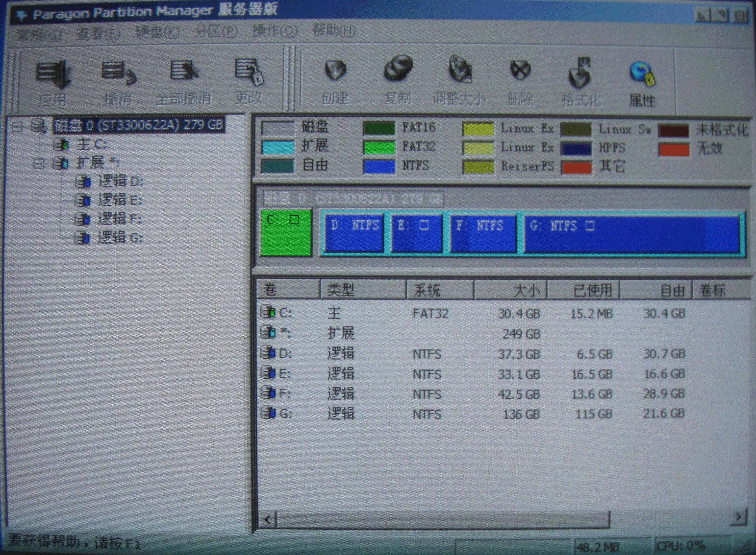Select the 逻辑 E: drive icon in tree
Image resolution: width=756 pixels, height=555 pixels.
(x=82, y=201)
